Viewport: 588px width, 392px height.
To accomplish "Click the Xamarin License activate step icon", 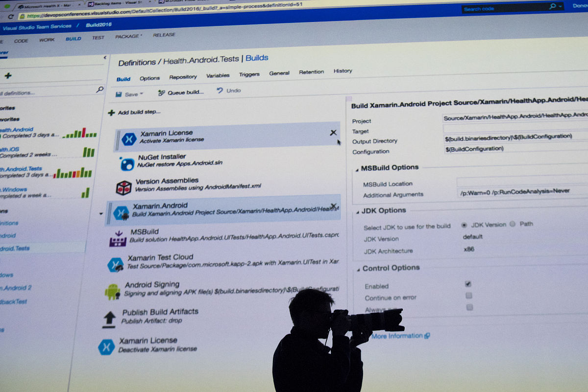I will pyautogui.click(x=129, y=139).
